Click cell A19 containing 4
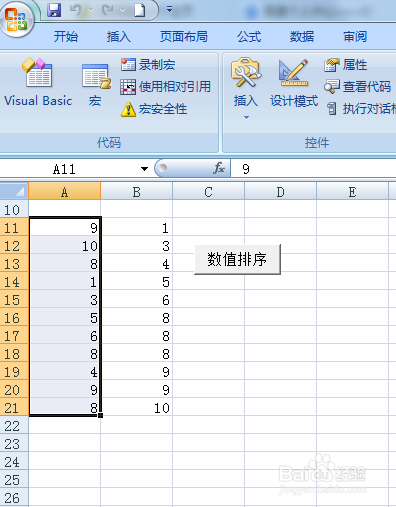This screenshot has width=396, height=507. coord(65,371)
